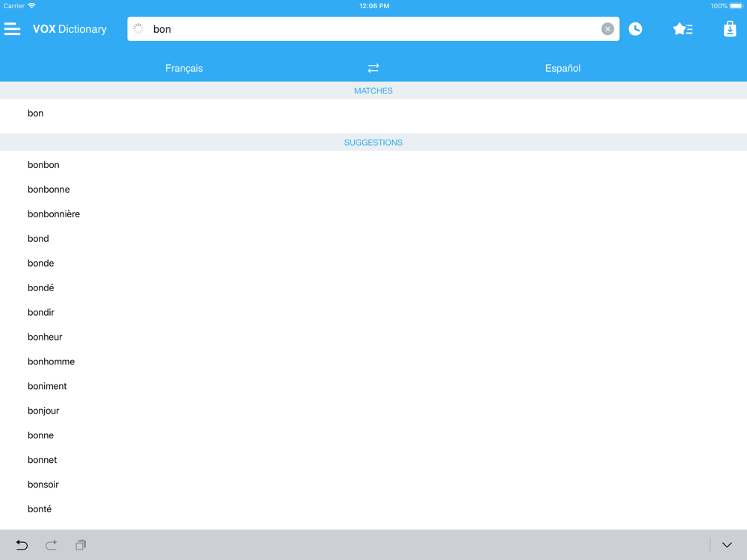
Task: Pick the suggestion bonté
Action: [373, 509]
